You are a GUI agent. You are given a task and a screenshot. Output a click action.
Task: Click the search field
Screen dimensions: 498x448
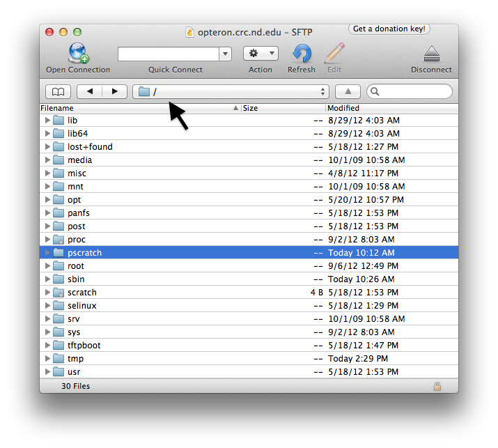[414, 92]
